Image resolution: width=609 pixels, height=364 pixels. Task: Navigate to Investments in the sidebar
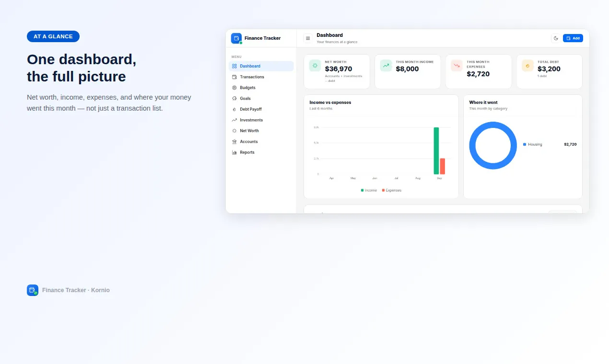[x=261, y=120]
